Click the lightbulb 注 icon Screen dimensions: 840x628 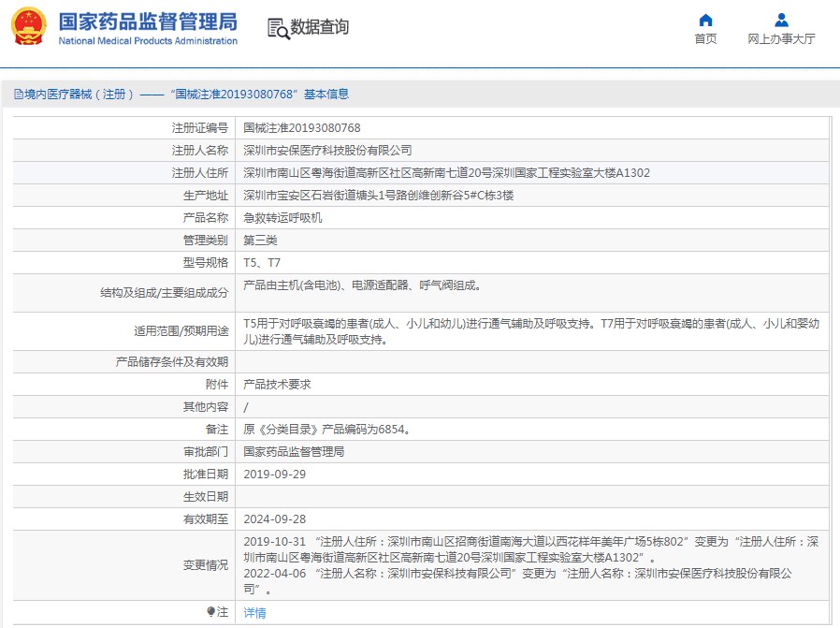(x=210, y=612)
